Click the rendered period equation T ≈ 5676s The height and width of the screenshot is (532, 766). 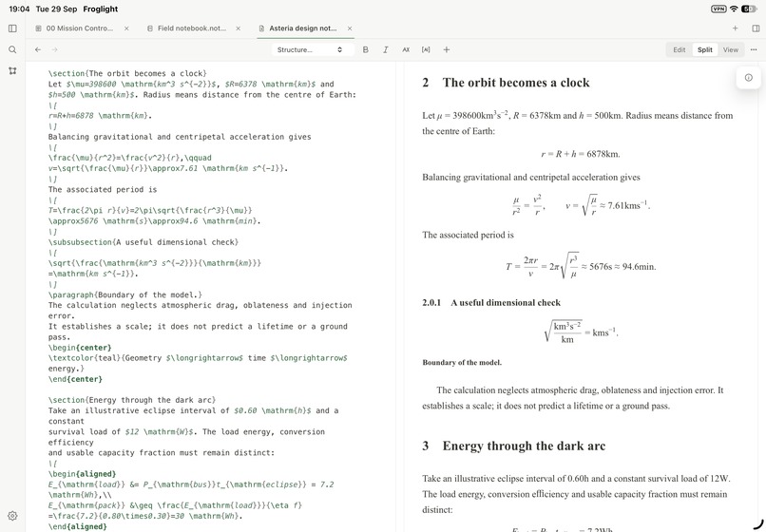pyautogui.click(x=581, y=266)
